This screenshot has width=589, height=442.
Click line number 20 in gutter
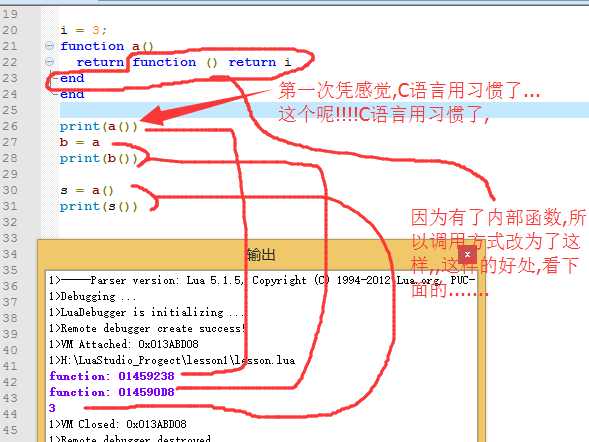10,30
